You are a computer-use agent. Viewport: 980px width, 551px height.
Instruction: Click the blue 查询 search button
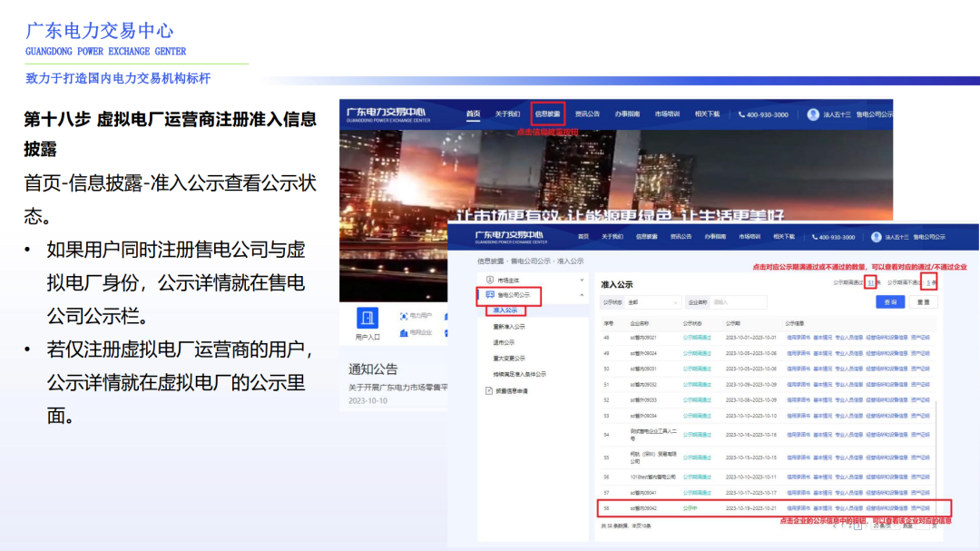890,302
